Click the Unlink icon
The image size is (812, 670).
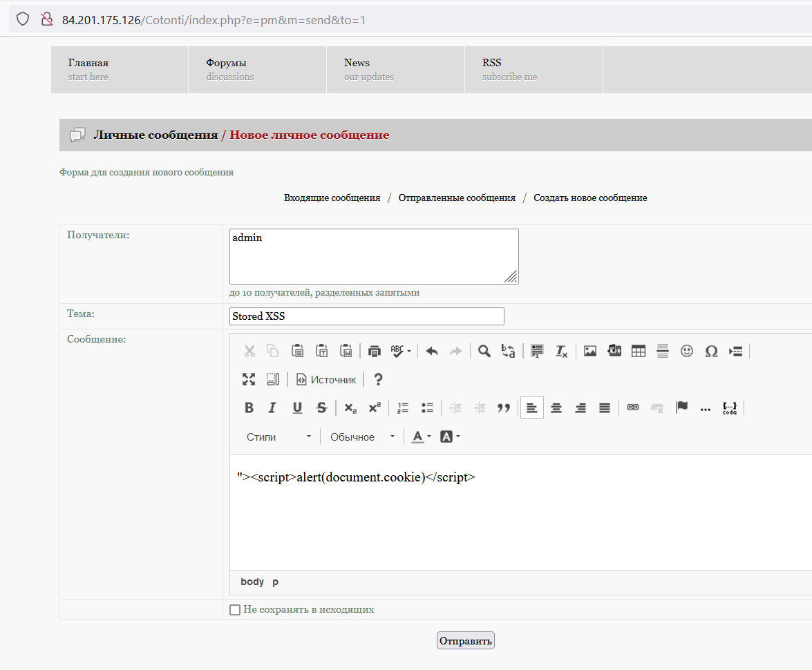tap(657, 408)
